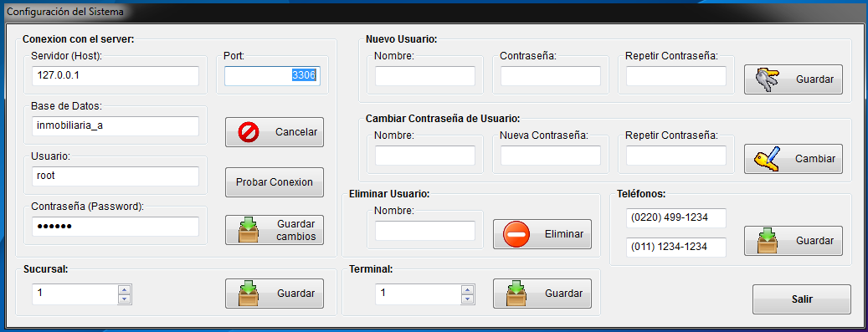Click the keys icon in Nuevo Usuario Guardar
Viewport: 868px width, 332px height.
[x=767, y=79]
